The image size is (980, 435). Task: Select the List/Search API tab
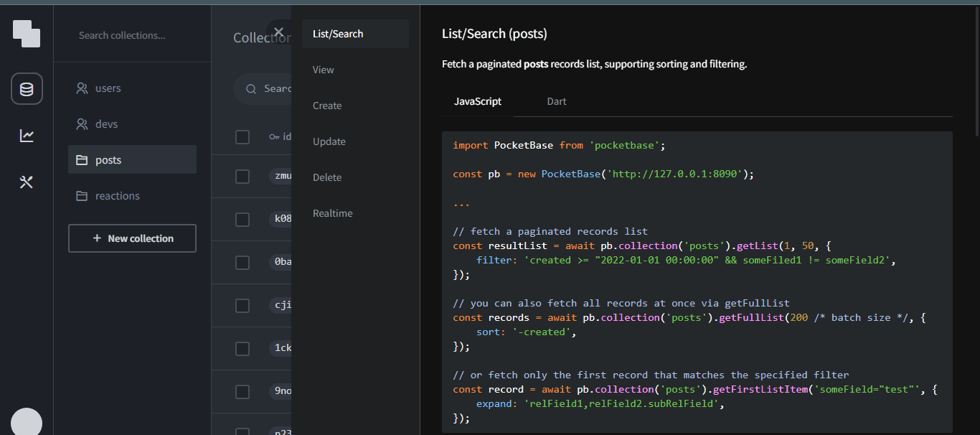point(355,34)
